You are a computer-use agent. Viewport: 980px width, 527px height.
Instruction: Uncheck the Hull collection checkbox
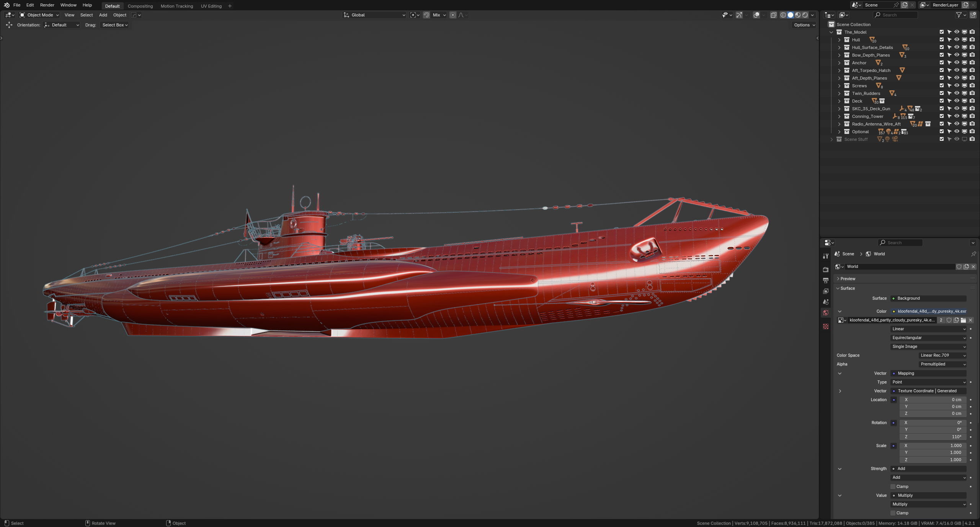tap(942, 40)
